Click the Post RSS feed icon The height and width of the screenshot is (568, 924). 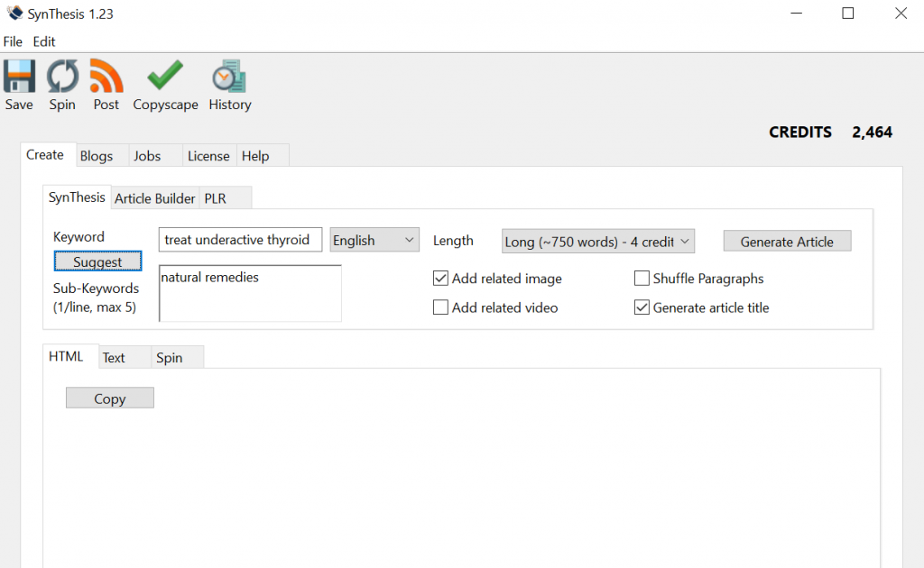[106, 77]
